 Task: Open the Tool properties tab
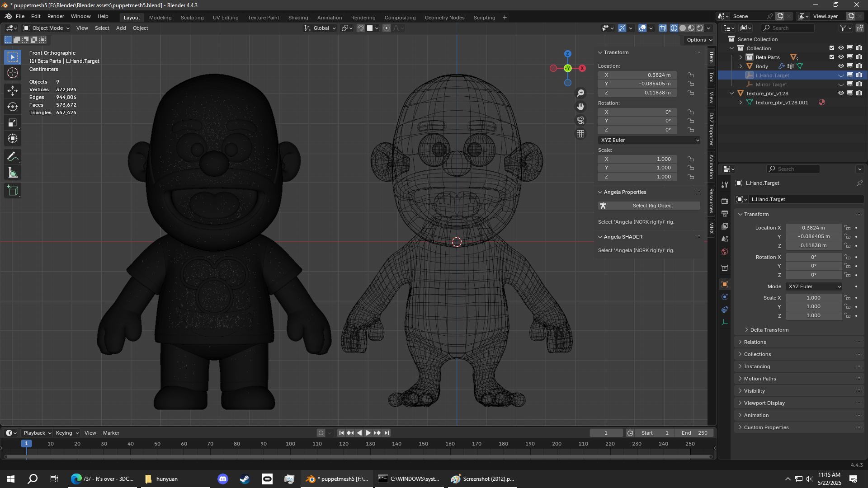pos(725,184)
